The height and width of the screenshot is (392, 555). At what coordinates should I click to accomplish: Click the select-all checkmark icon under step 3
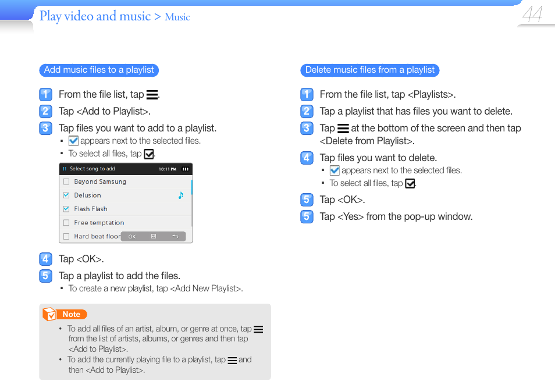tap(149, 154)
